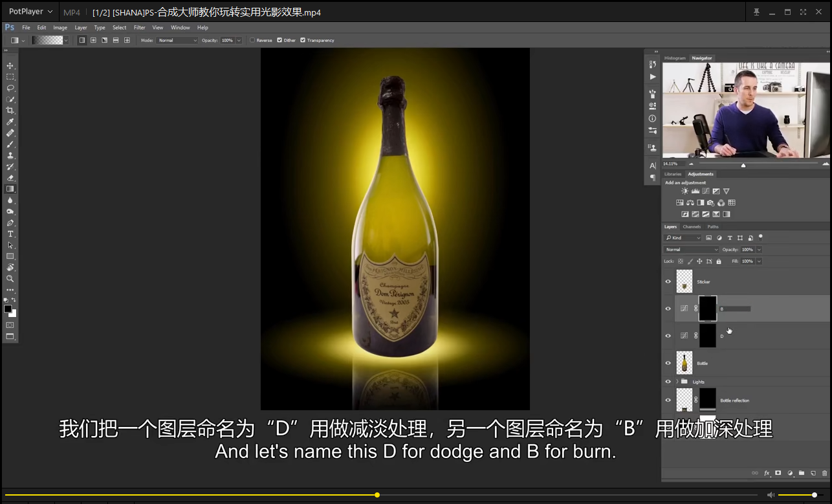Open the layer Fill dropdown
This screenshot has width=832, height=504.
coord(759,261)
